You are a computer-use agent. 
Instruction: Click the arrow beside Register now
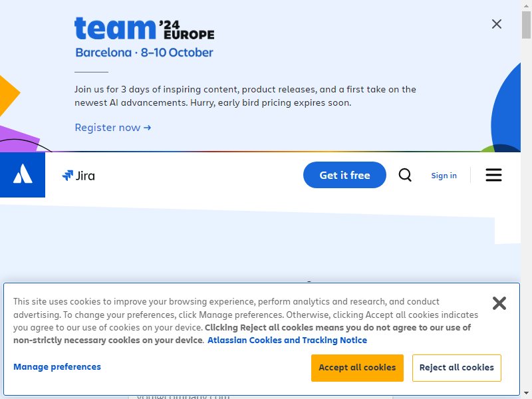pyautogui.click(x=147, y=128)
